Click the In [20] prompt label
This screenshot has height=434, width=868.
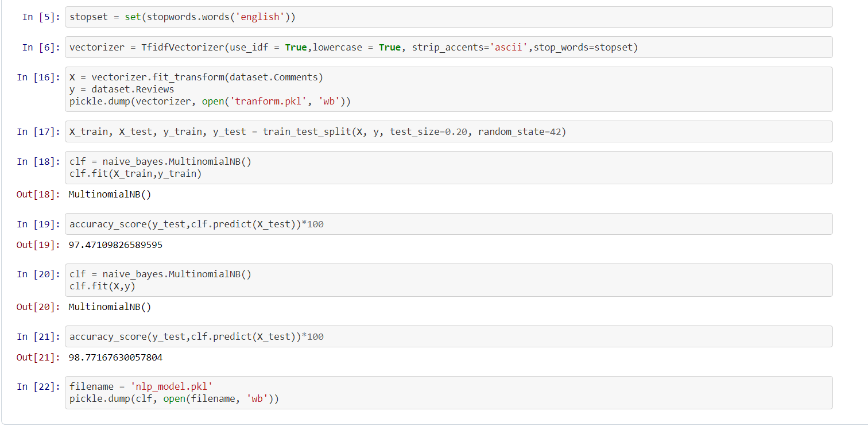pyautogui.click(x=38, y=274)
